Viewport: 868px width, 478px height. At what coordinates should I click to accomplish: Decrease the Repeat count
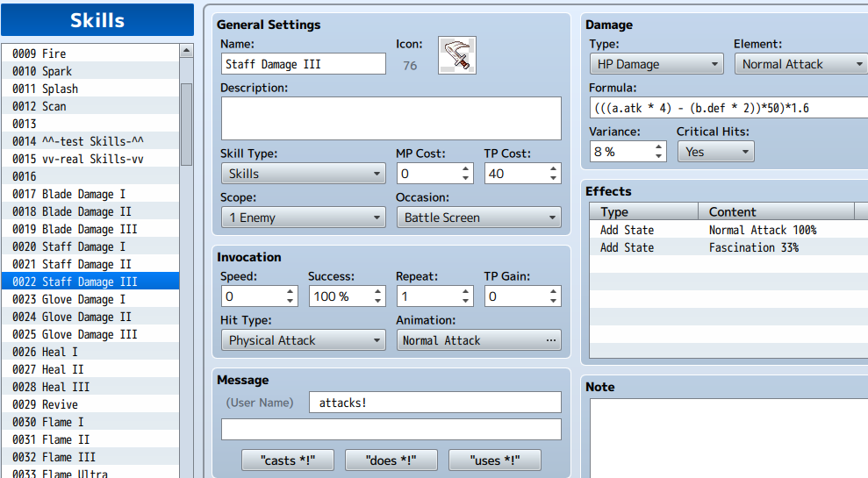[465, 301]
